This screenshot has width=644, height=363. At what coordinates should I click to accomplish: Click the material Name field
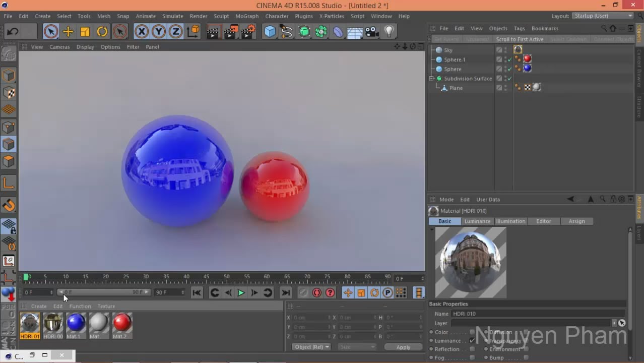[x=538, y=314]
